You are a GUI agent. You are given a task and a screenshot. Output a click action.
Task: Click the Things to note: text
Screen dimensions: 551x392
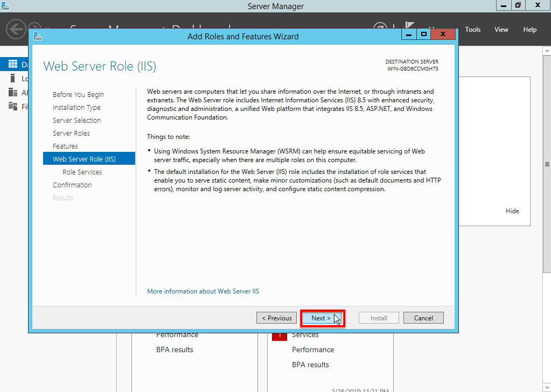point(169,137)
